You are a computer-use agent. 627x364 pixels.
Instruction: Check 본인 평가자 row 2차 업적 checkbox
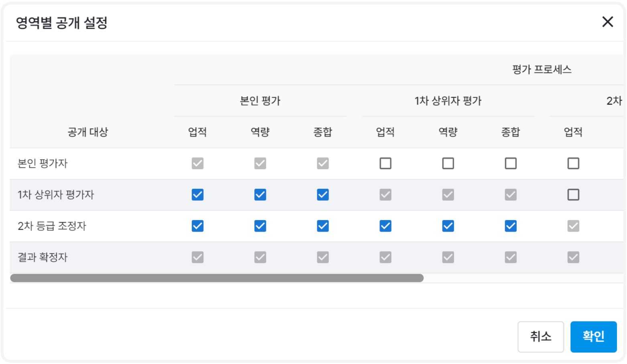point(573,163)
